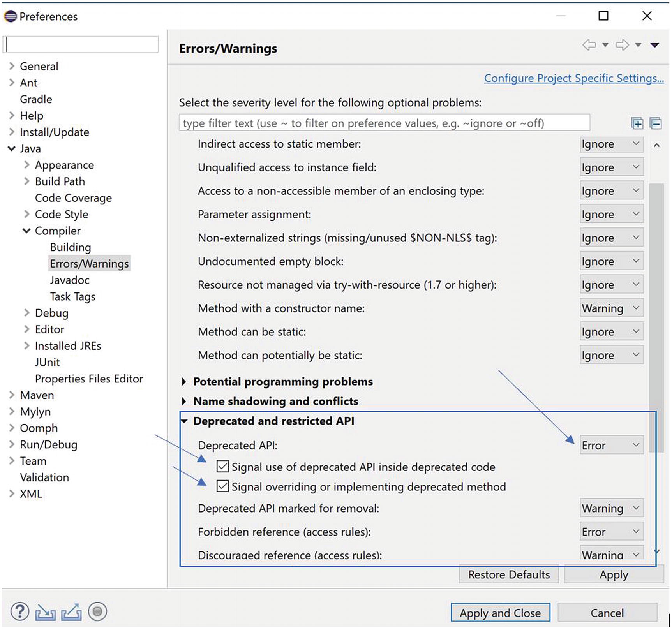Open Access to non-accessible member dropdown
This screenshot has width=672, height=629.
pyautogui.click(x=611, y=191)
